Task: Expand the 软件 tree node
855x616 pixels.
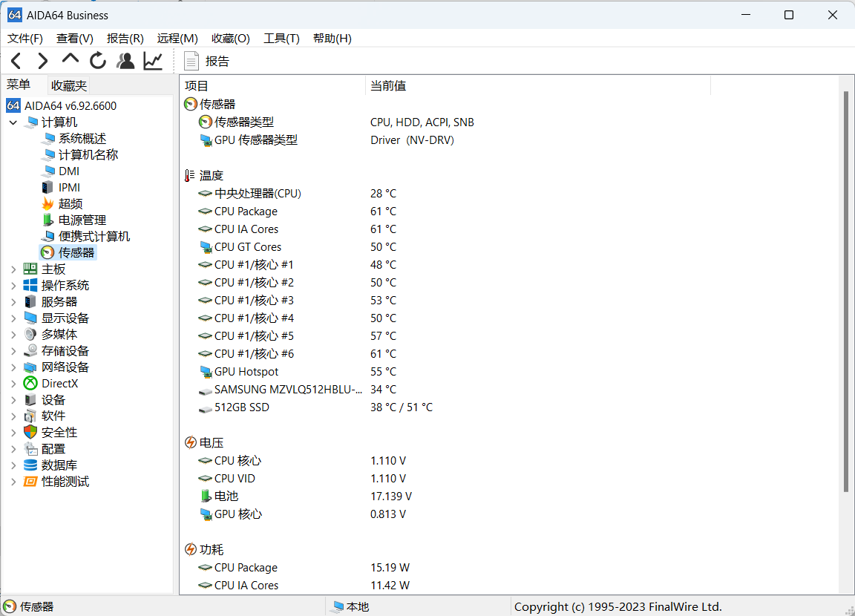Action: [x=13, y=416]
